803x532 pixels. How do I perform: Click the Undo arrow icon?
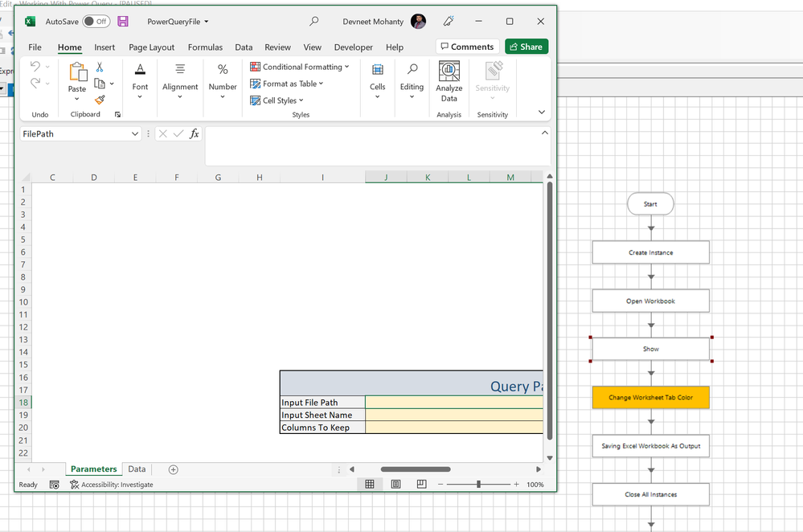coord(35,67)
